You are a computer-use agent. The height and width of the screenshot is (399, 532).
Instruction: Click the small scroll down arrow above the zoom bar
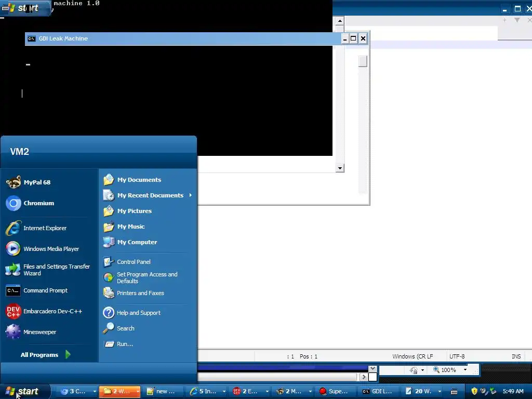[x=373, y=368]
